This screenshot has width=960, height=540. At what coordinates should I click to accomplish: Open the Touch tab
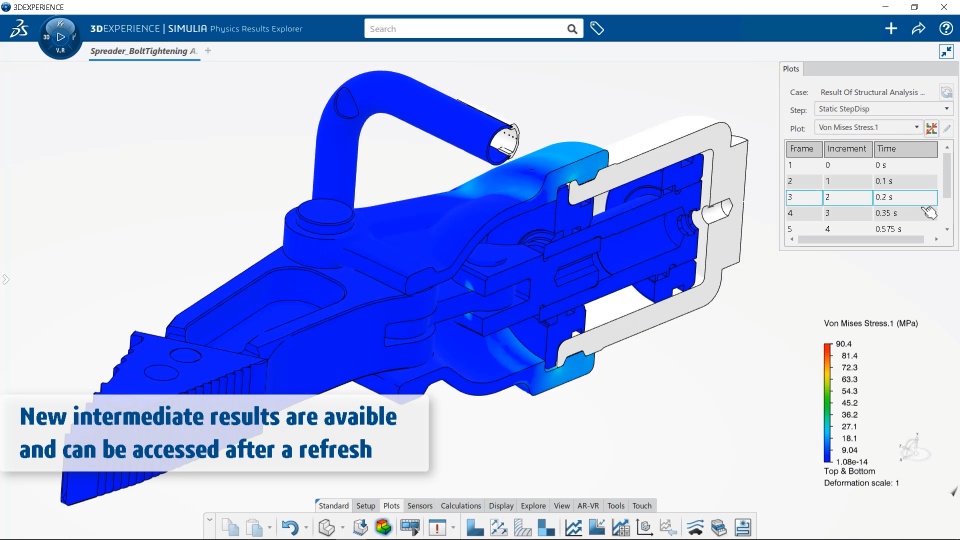click(x=642, y=506)
